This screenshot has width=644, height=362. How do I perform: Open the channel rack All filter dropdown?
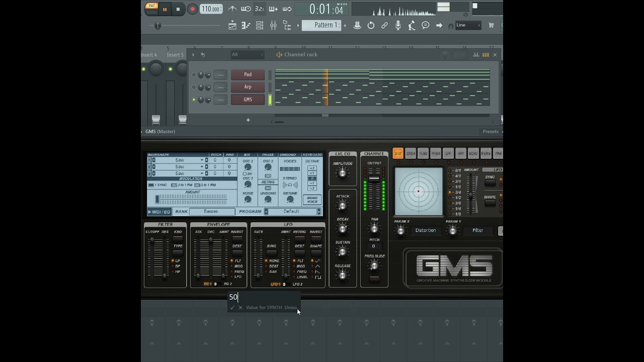click(247, 55)
